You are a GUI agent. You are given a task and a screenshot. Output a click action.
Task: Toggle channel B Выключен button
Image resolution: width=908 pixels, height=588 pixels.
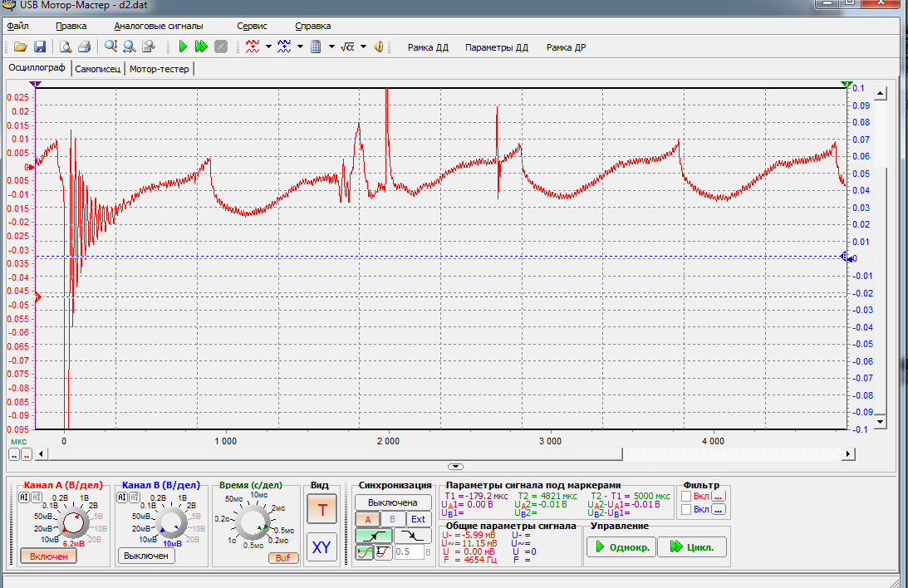[146, 556]
